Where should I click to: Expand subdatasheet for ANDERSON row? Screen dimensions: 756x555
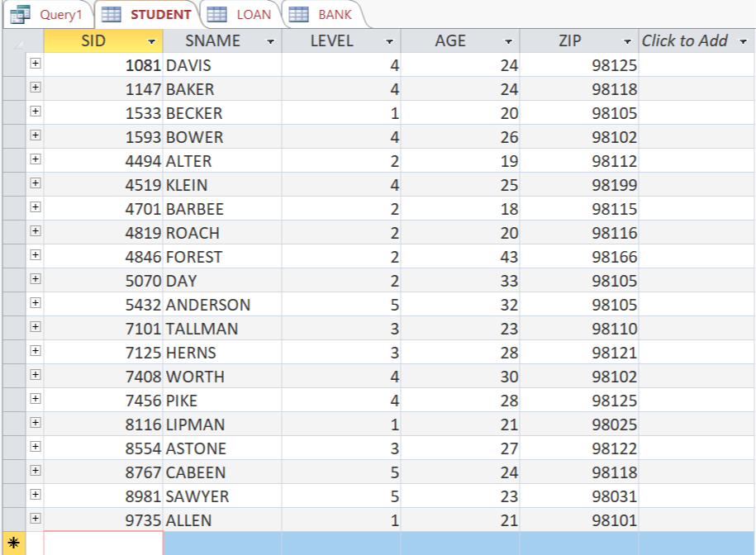pyautogui.click(x=36, y=302)
